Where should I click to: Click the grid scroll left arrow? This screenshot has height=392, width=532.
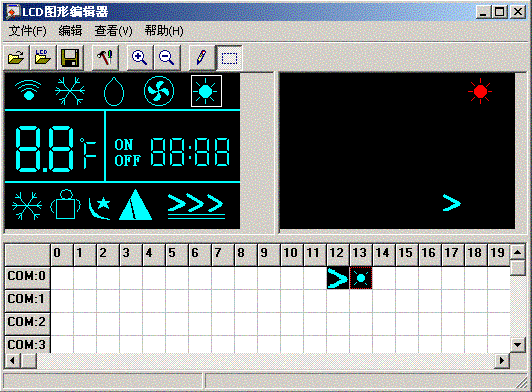tap(13, 360)
